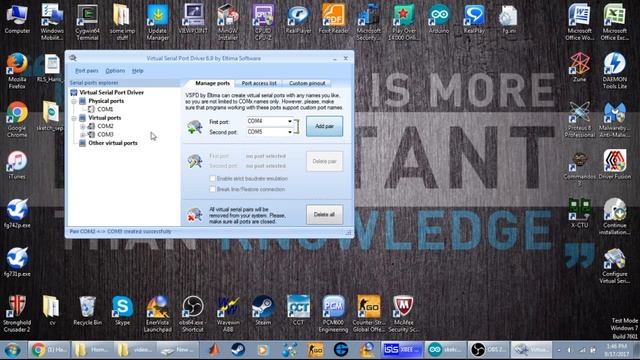The image size is (640, 360).
Task: Open the CPUID CPU-Z desktop icon
Action: 263,22
